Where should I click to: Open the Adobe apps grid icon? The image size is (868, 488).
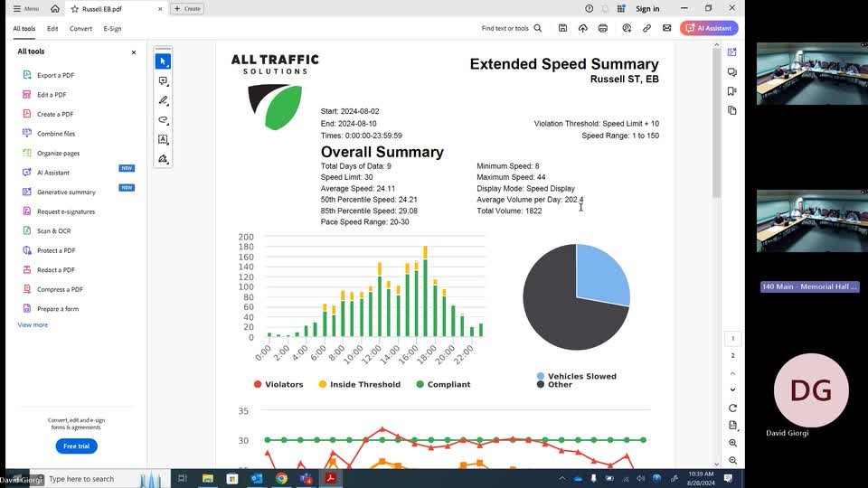[621, 9]
